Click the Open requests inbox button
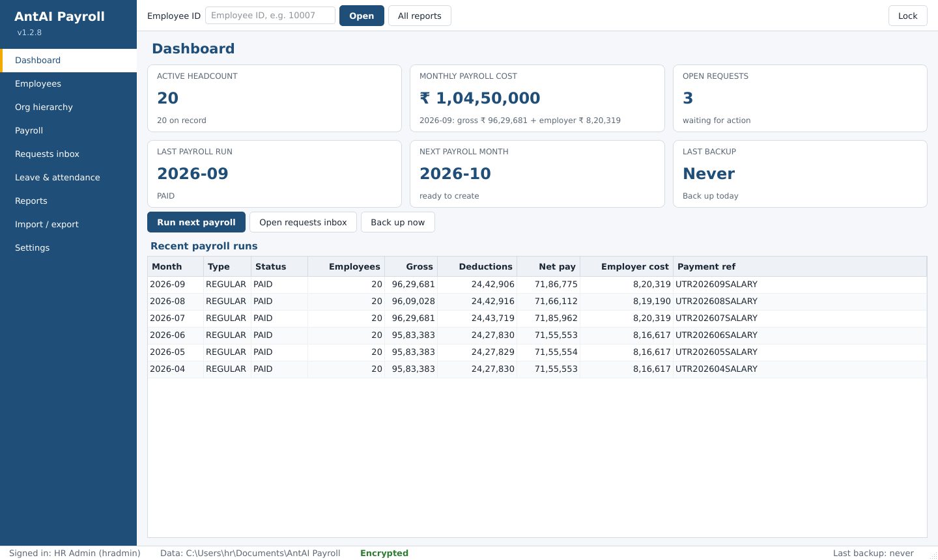The image size is (938, 560). pyautogui.click(x=303, y=222)
